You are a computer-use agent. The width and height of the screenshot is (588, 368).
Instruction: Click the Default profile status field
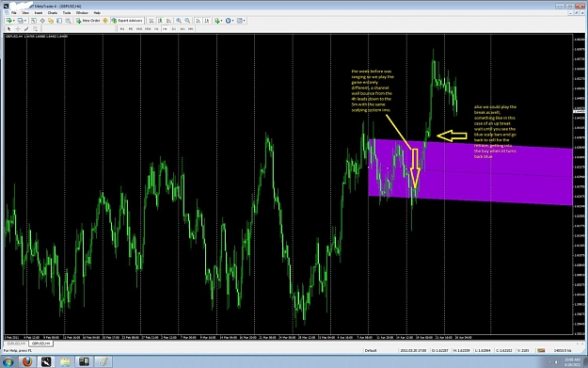point(371,350)
